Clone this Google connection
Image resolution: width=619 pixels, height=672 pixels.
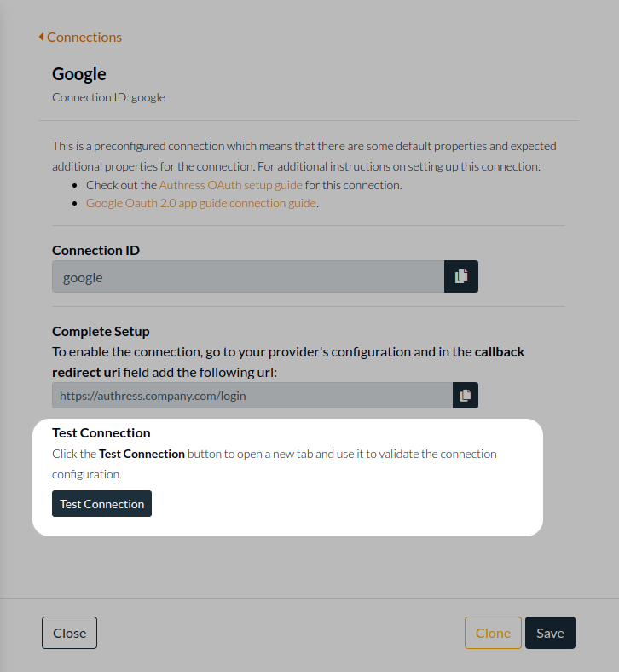493,633
